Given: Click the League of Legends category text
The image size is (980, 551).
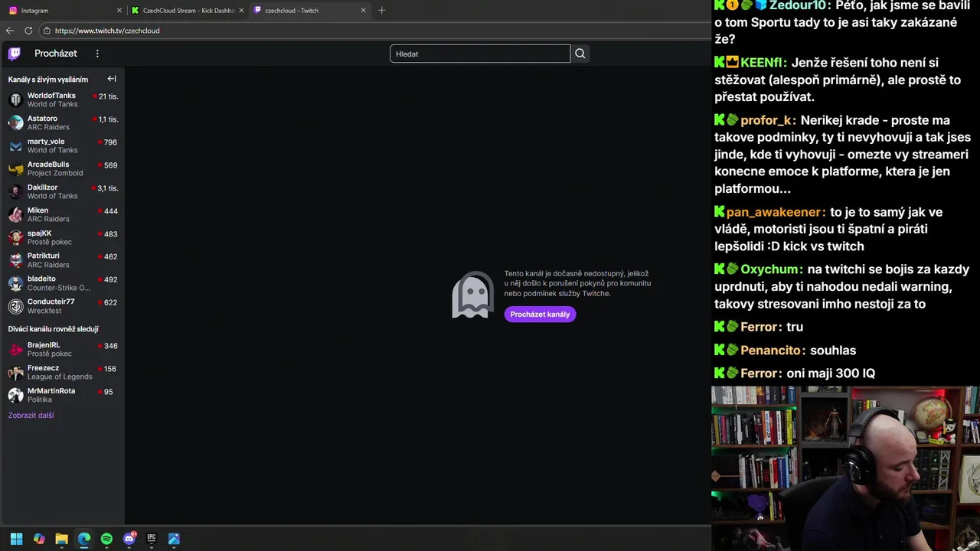Looking at the screenshot, I should pyautogui.click(x=60, y=377).
